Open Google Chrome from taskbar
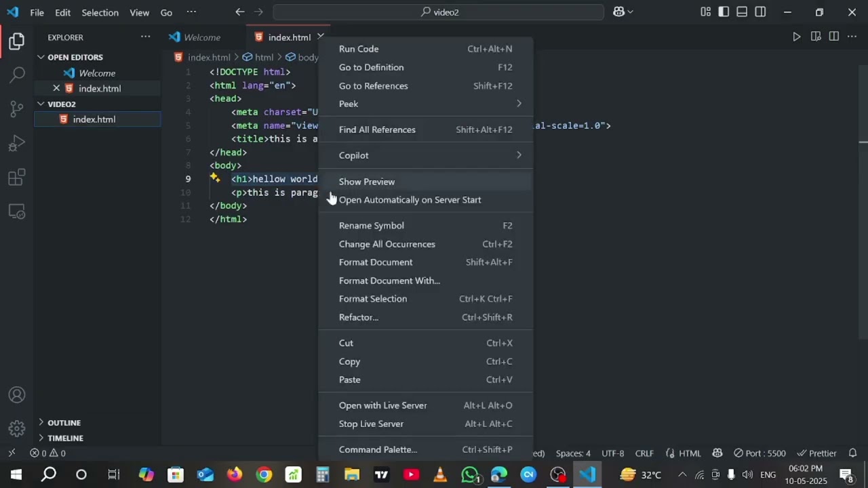This screenshot has height=488, width=868. point(264,474)
